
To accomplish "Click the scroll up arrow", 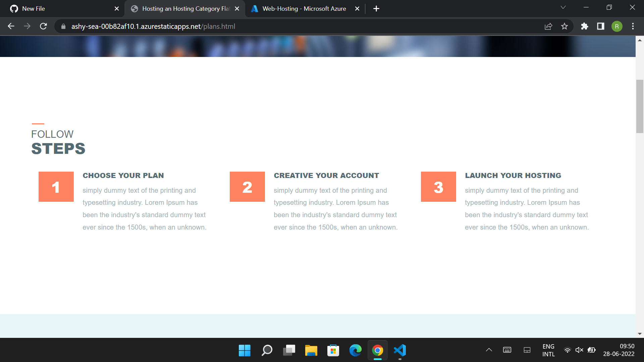I will click(x=640, y=40).
